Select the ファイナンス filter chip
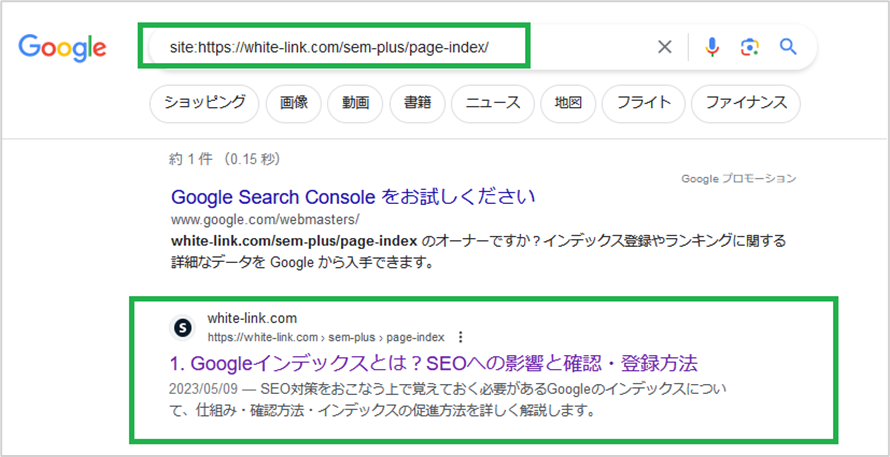 (746, 103)
